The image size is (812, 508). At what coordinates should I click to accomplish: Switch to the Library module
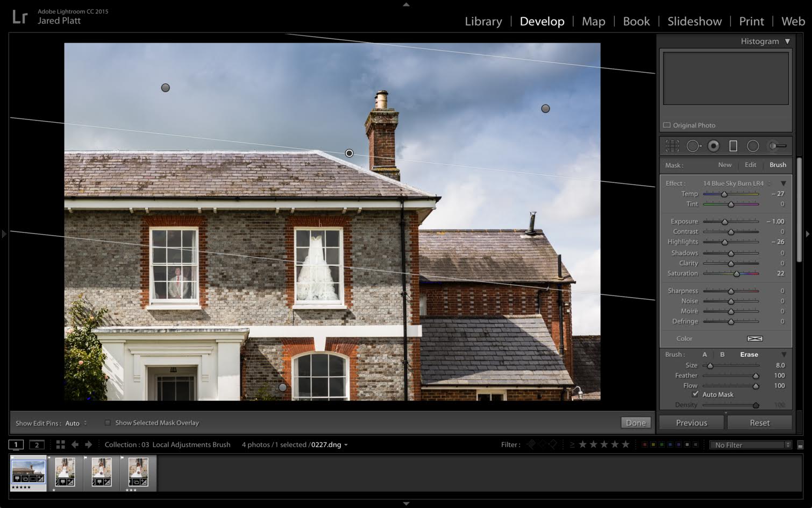tap(483, 22)
